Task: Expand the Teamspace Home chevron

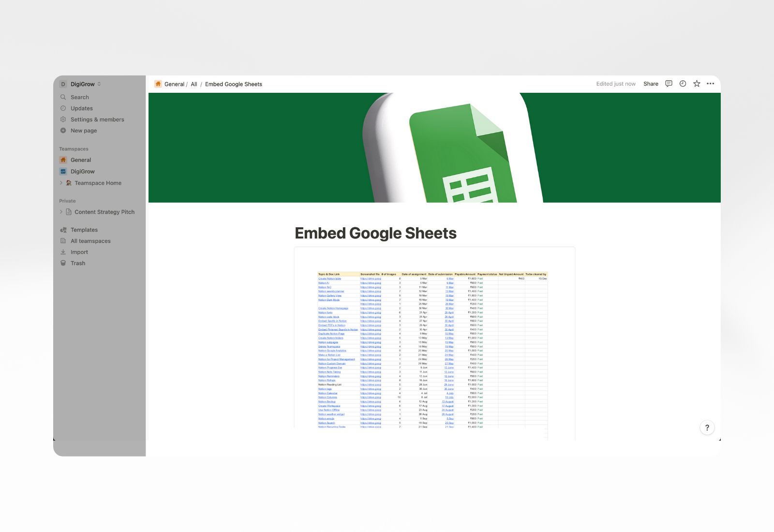Action: click(x=61, y=183)
